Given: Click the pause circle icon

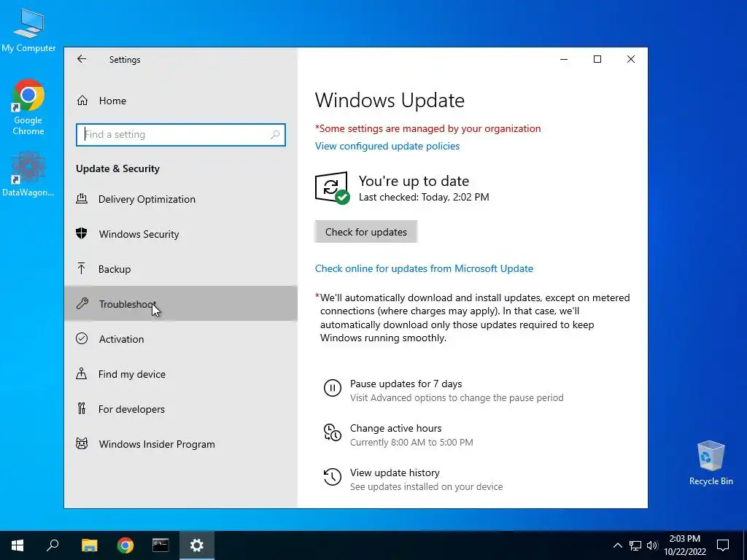Looking at the screenshot, I should click(333, 388).
